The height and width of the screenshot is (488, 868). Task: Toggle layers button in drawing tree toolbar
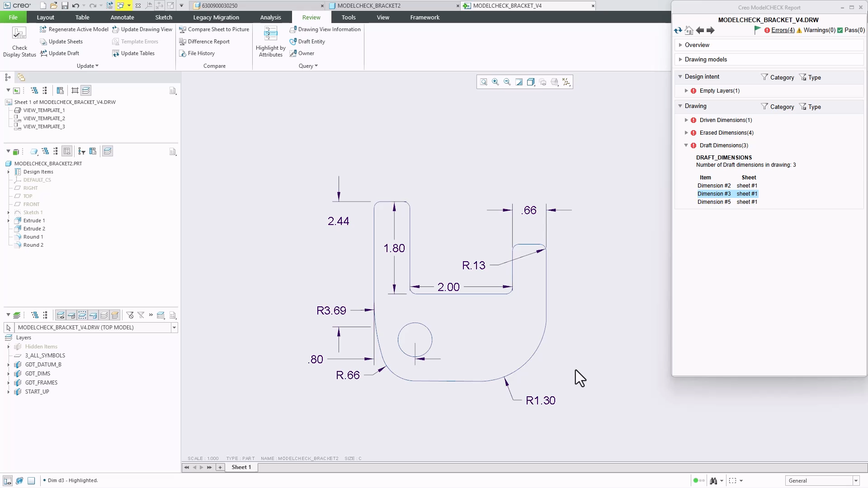coord(86,90)
